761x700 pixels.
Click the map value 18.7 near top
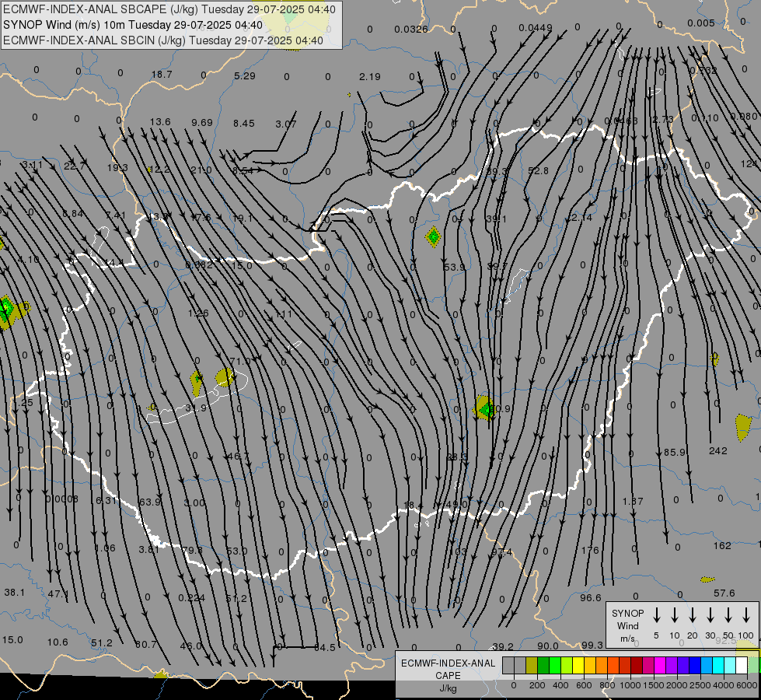pyautogui.click(x=162, y=75)
